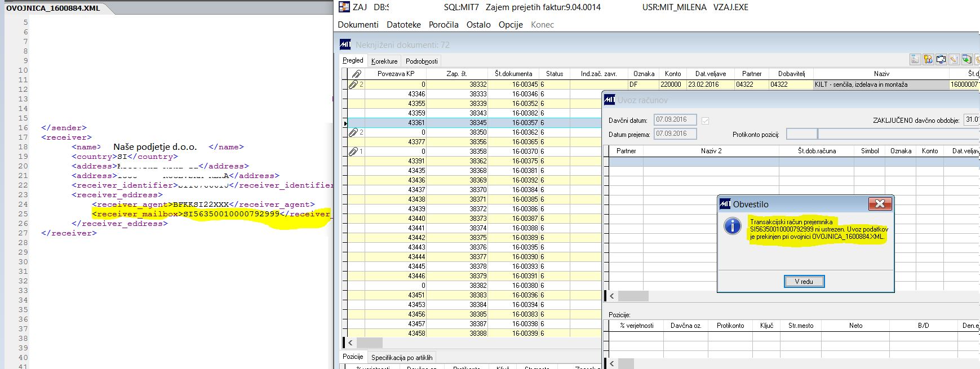Viewport: 980px width, 369px height.
Task: Click left arrow of documents grid scrollbar
Action: tap(350, 343)
